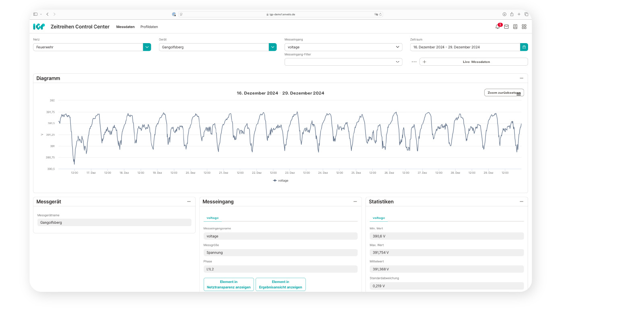Screen dimensions: 644x312
Task: Go forward with the browser forward arrow
Action: point(54,14)
